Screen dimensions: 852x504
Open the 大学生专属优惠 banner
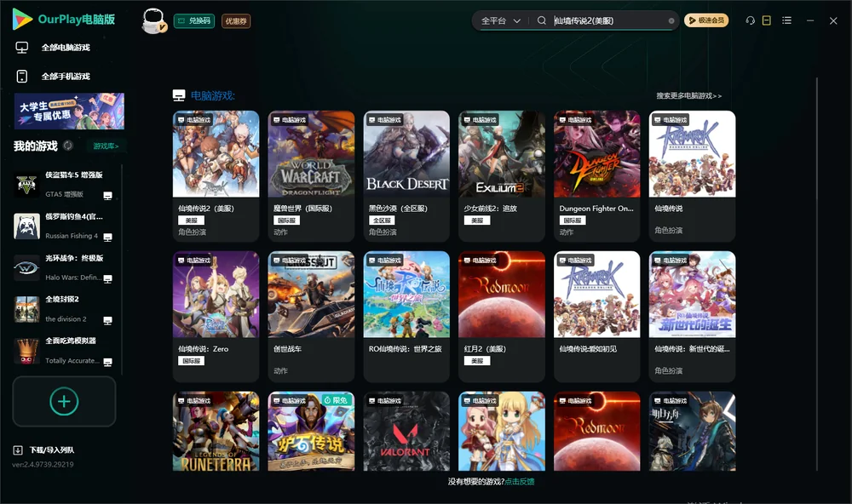[x=69, y=111]
